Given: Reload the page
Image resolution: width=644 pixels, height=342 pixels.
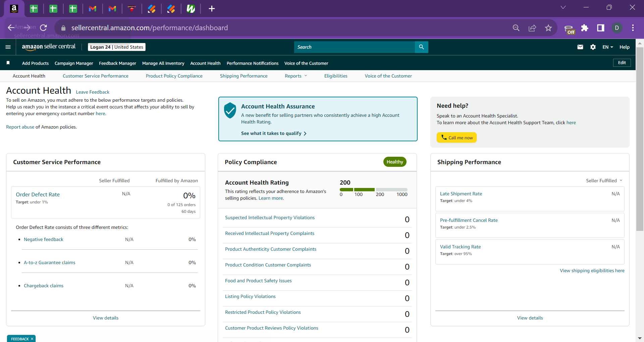Looking at the screenshot, I should tap(43, 28).
